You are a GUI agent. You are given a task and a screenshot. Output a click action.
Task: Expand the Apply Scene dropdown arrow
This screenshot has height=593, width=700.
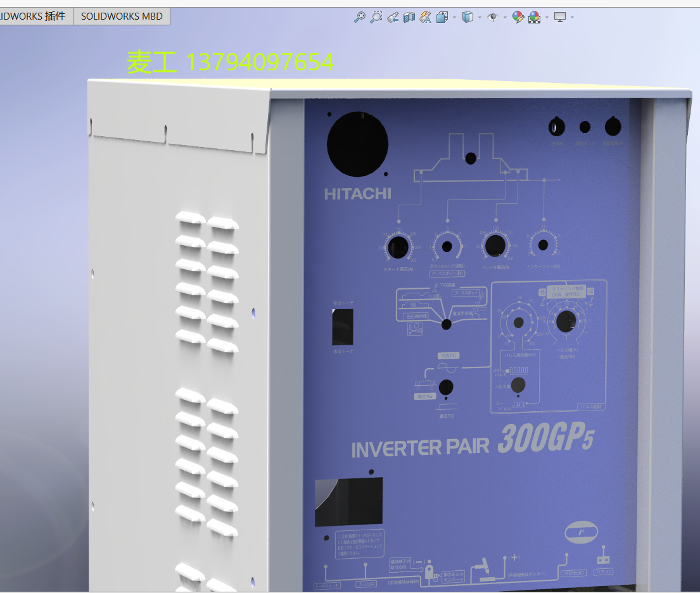[x=547, y=18]
